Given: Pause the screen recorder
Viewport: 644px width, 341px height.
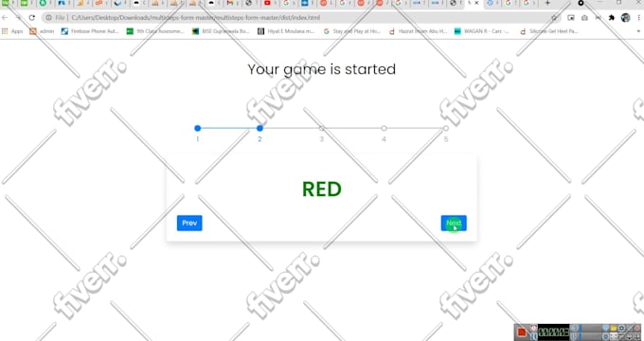Looking at the screenshot, I should [x=533, y=336].
